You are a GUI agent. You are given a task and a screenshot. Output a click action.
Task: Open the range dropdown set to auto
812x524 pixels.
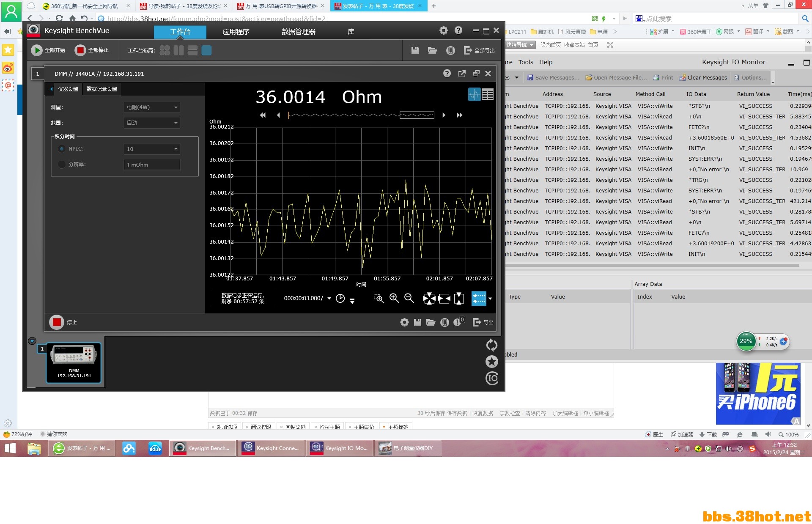(152, 123)
